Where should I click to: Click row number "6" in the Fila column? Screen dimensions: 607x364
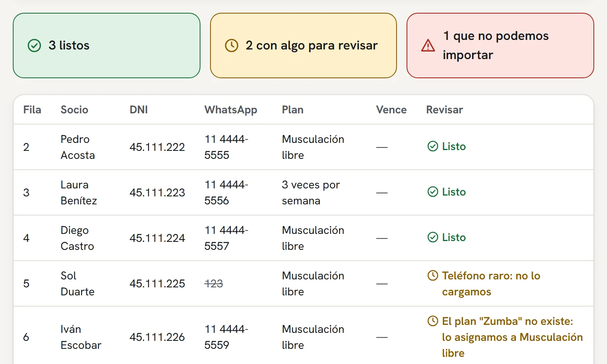coord(26,337)
